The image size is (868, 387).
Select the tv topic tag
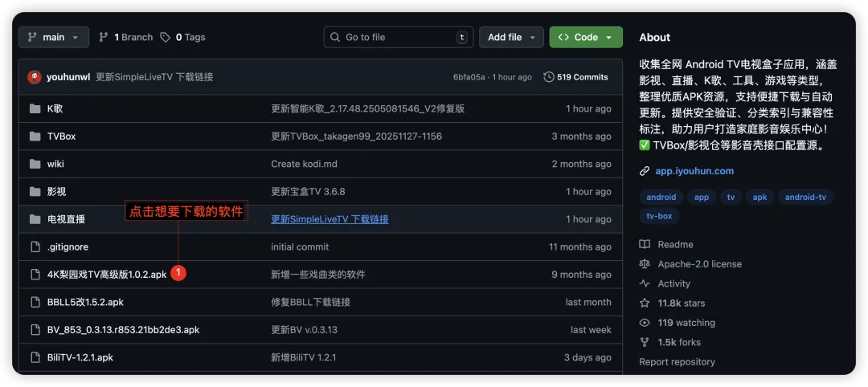(731, 198)
